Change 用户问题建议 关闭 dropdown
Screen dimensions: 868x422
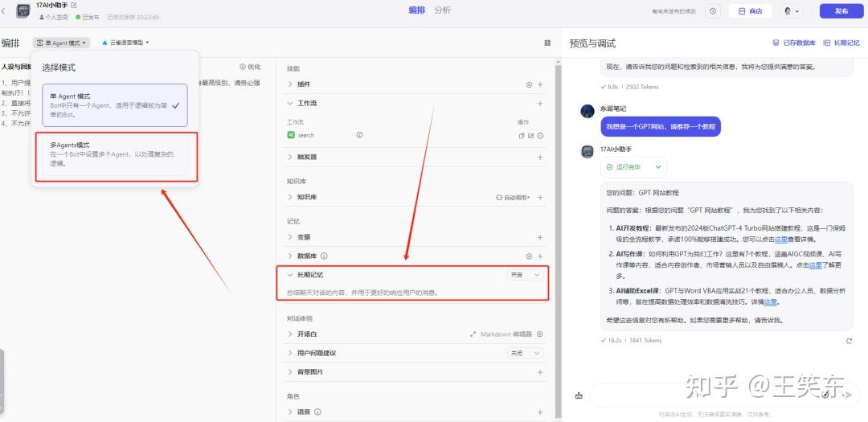[526, 353]
